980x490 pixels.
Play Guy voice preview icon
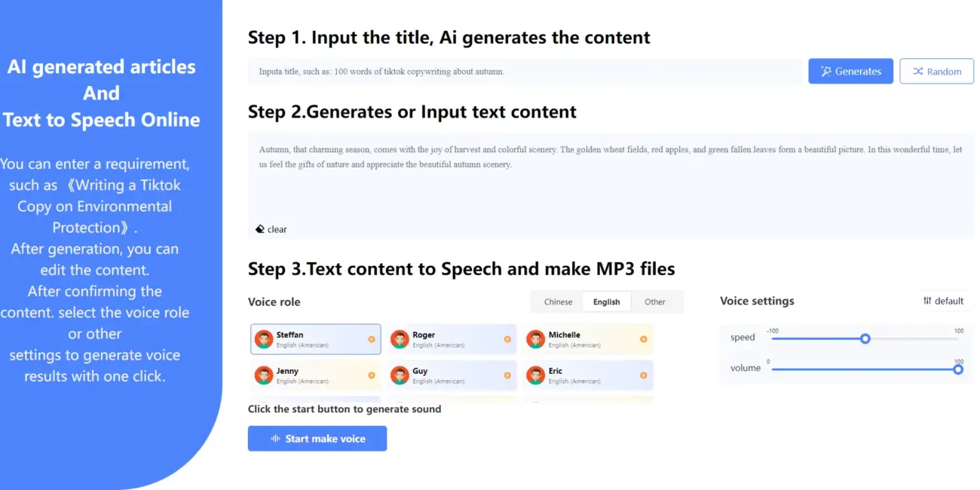click(x=507, y=375)
